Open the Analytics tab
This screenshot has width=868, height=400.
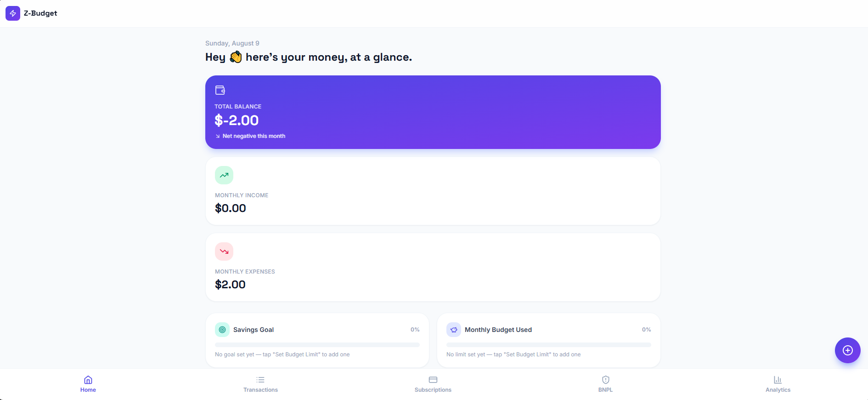pos(778,384)
